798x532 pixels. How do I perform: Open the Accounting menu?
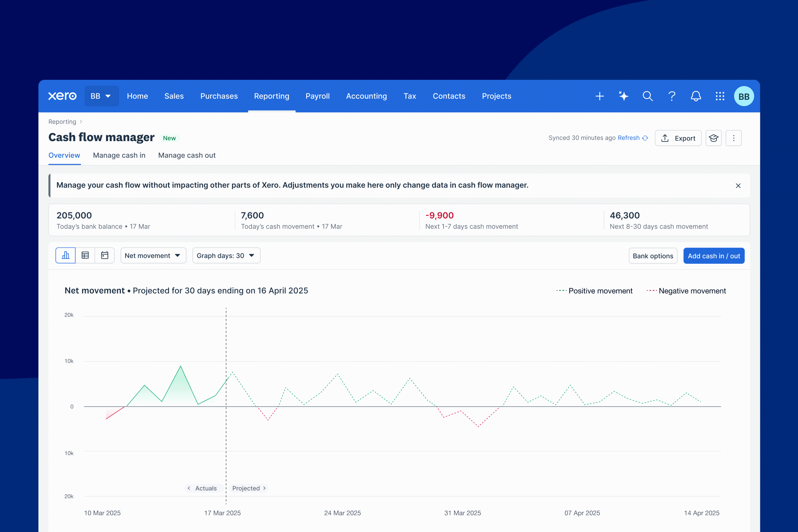pyautogui.click(x=366, y=96)
